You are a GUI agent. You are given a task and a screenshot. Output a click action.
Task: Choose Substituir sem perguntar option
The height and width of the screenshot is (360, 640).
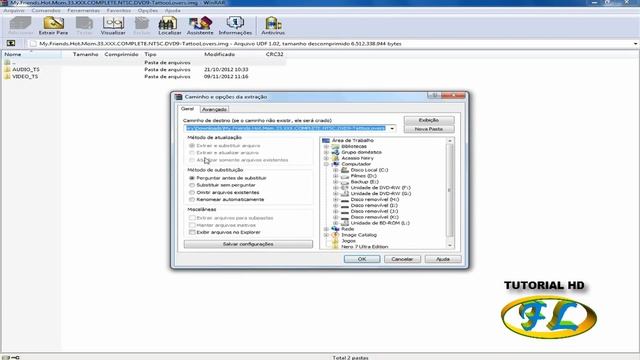192,185
